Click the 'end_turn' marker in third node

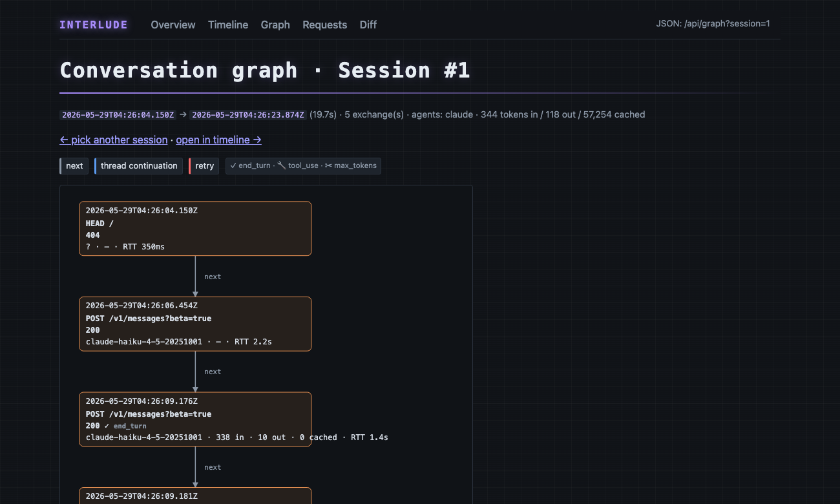[130, 426]
